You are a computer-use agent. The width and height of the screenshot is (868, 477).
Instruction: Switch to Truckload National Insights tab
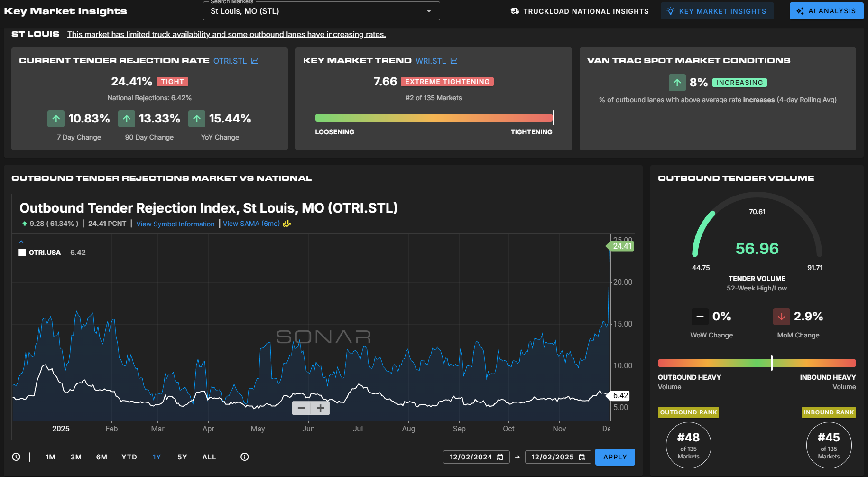click(580, 11)
